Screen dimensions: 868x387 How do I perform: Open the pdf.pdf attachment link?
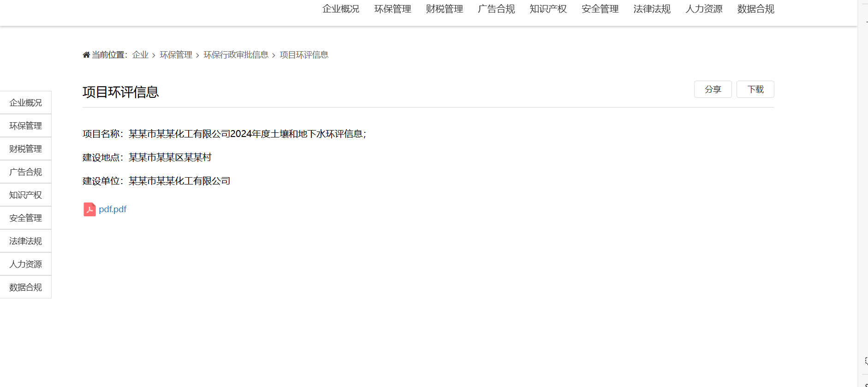113,209
